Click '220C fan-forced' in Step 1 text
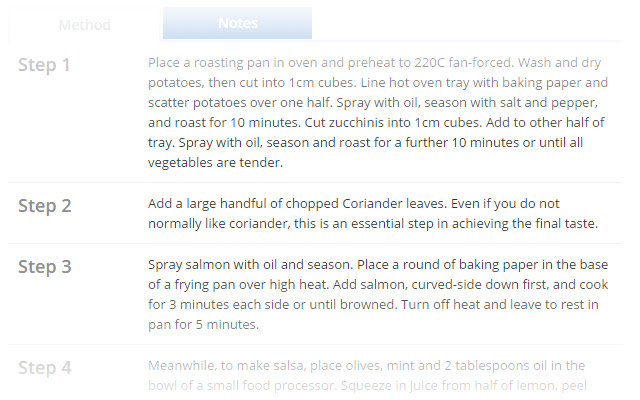Viewport: 640px width, 400px height. coord(431,61)
